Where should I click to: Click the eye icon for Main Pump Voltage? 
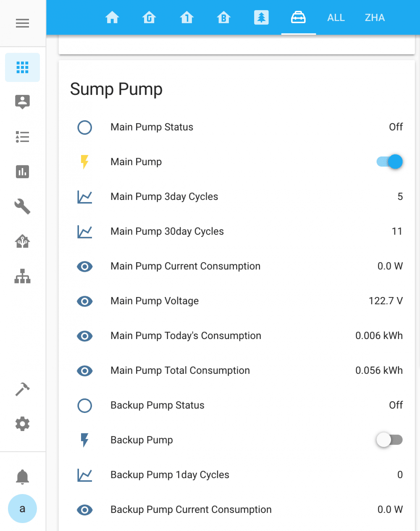pyautogui.click(x=84, y=301)
